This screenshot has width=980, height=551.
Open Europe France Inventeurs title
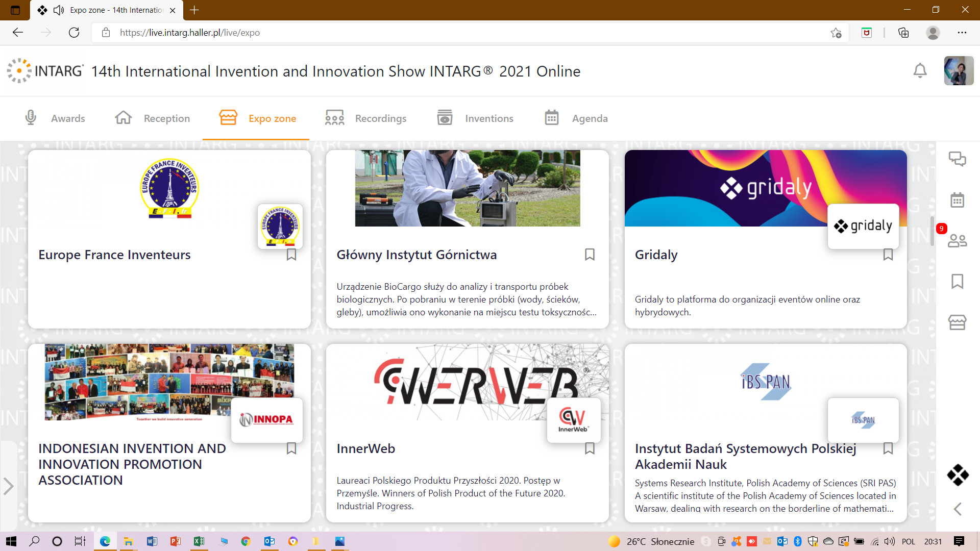[x=114, y=255]
